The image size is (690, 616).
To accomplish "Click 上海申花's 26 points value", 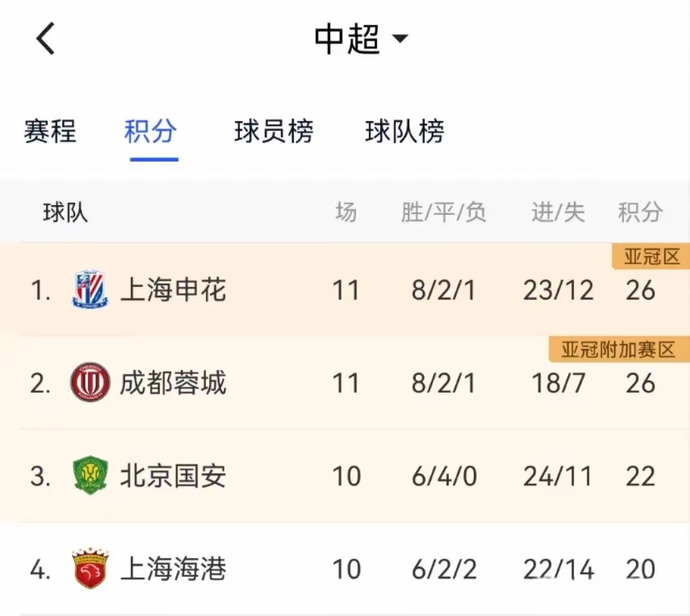I will point(640,291).
